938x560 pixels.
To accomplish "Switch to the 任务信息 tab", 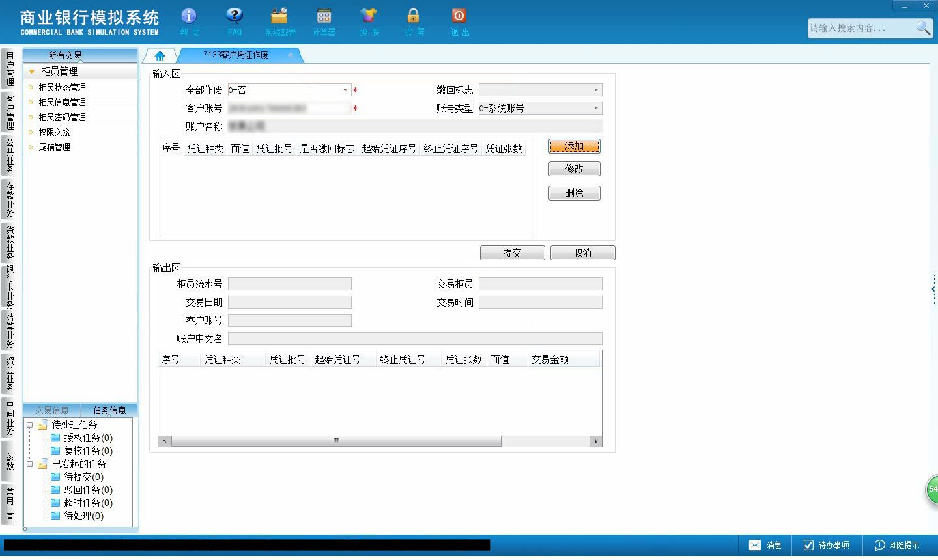I will [x=109, y=410].
